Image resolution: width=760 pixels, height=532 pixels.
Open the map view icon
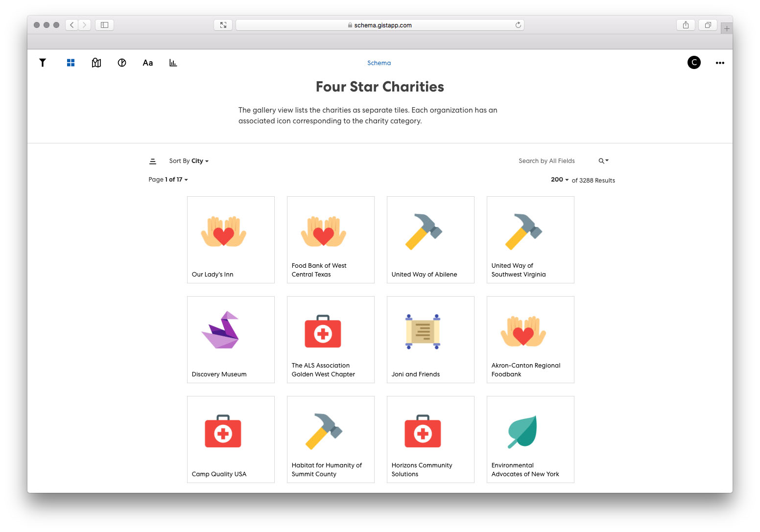click(96, 63)
